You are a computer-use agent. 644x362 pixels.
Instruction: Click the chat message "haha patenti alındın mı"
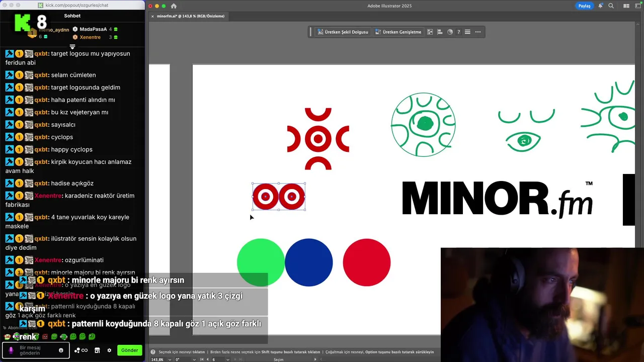[x=83, y=100]
